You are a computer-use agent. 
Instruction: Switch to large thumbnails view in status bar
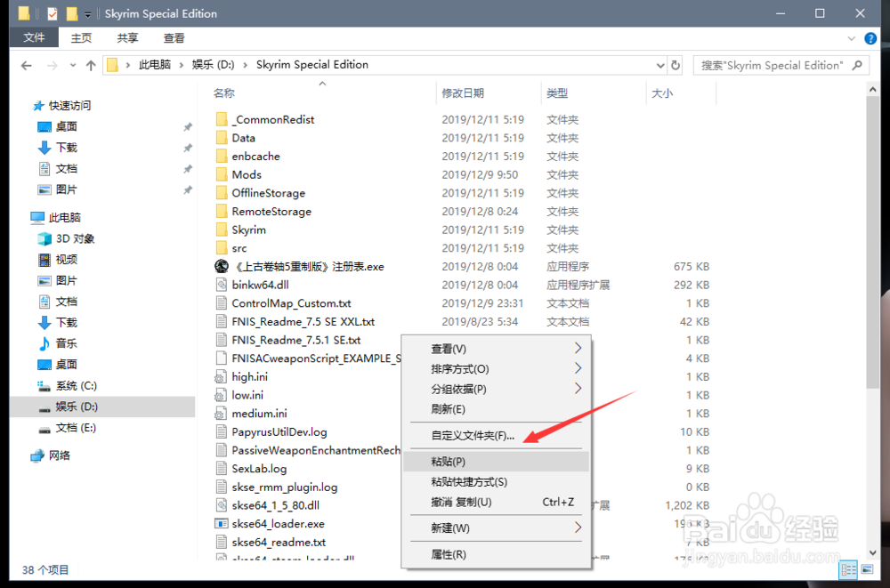tap(869, 569)
